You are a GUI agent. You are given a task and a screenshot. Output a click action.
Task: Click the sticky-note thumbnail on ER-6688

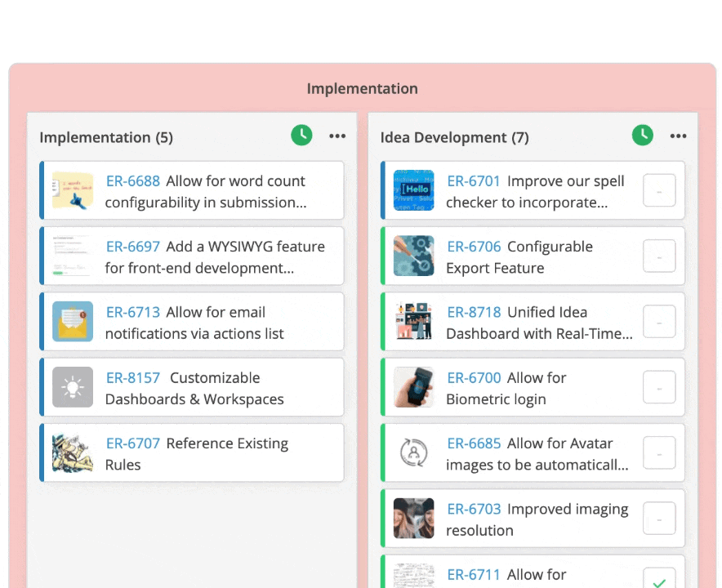pos(73,190)
